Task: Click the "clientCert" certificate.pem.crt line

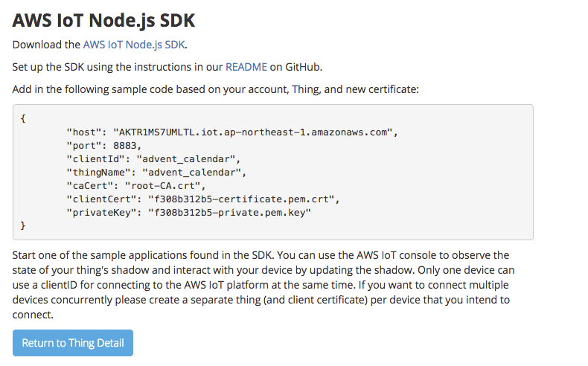Action: pyautogui.click(x=203, y=199)
